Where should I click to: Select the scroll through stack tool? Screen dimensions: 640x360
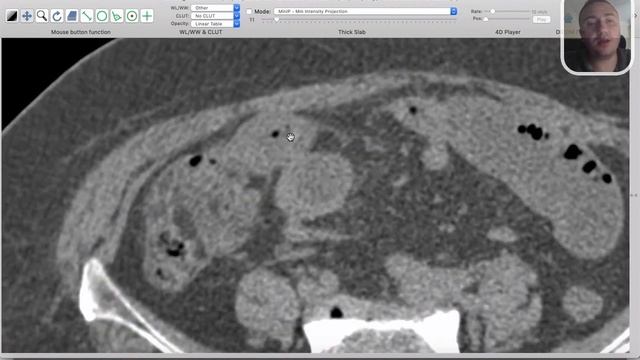72,16
